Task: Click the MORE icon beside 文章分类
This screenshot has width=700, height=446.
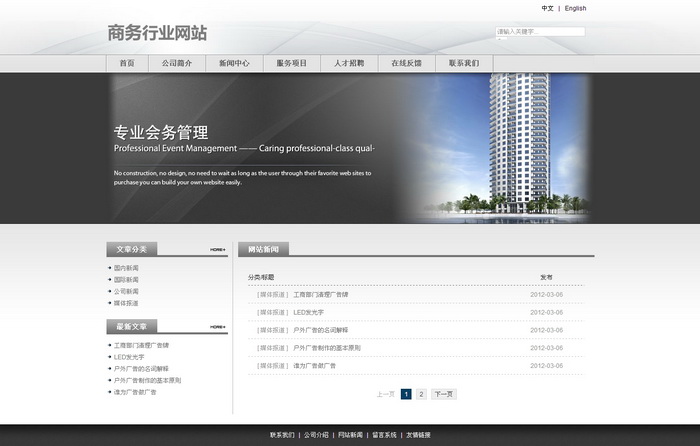Action: (217, 249)
